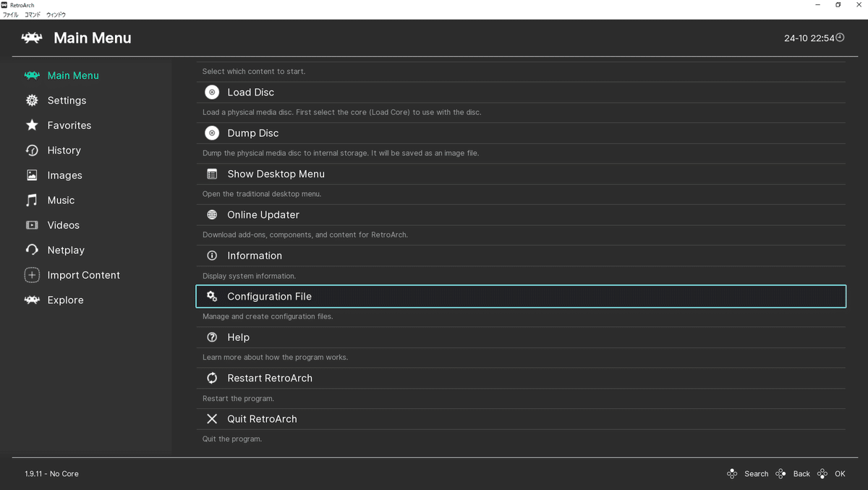Click the Explore invader icon
Image resolution: width=868 pixels, height=490 pixels.
(x=32, y=300)
